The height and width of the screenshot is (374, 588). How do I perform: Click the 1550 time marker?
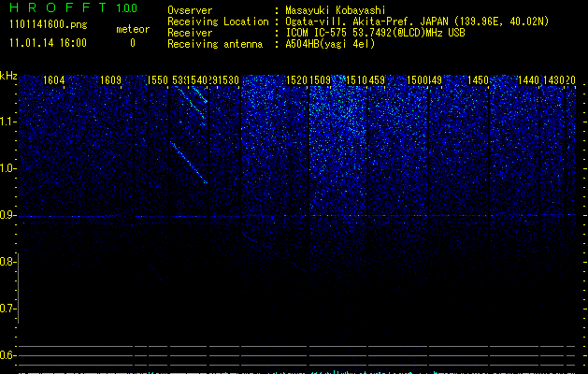[x=157, y=80]
